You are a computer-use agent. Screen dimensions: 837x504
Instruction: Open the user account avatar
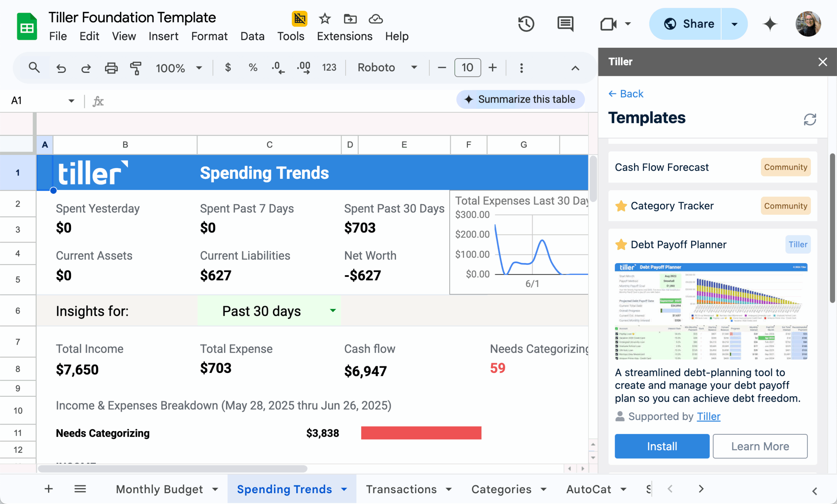808,24
